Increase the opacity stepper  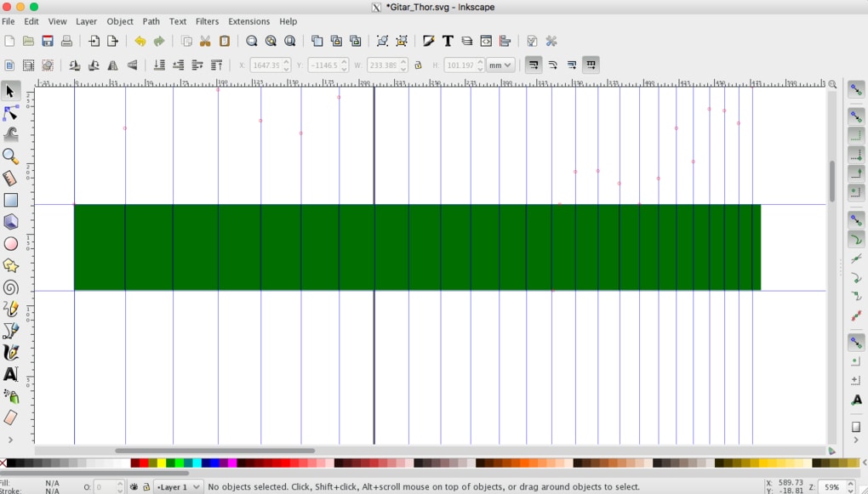click(120, 484)
